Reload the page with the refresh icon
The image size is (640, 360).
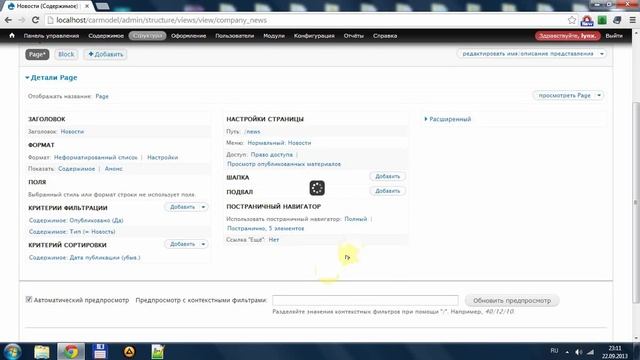[36, 20]
